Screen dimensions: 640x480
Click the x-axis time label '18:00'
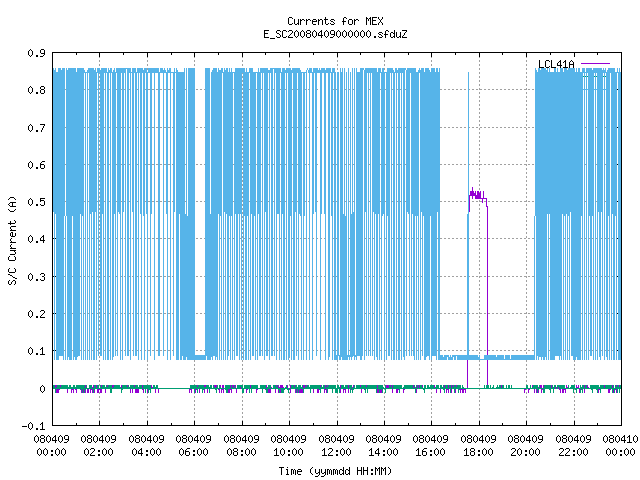click(478, 452)
